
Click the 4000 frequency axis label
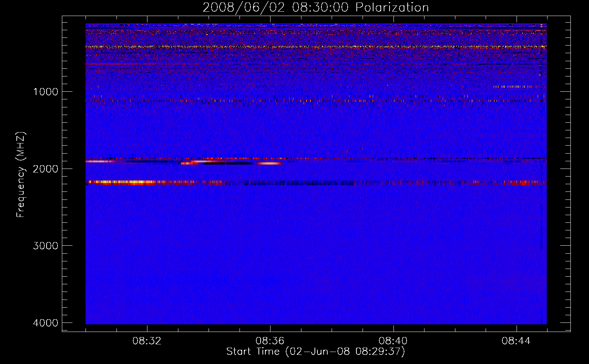[46, 323]
